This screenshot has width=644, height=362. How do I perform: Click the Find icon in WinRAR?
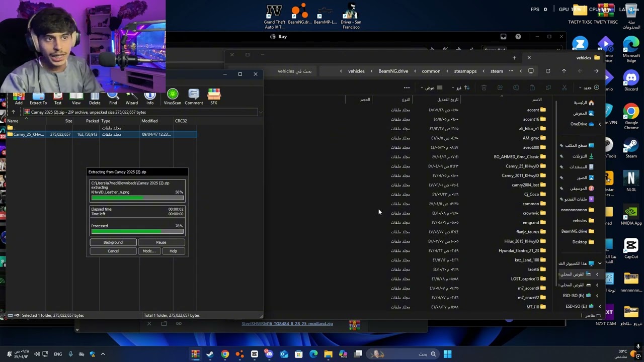113,98
